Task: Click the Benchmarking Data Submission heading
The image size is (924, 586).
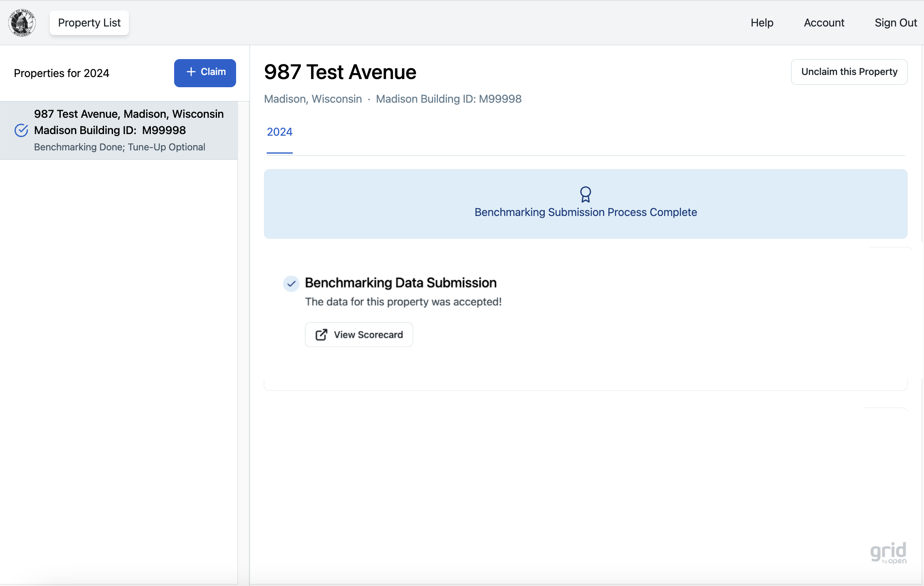Action: pyautogui.click(x=400, y=283)
